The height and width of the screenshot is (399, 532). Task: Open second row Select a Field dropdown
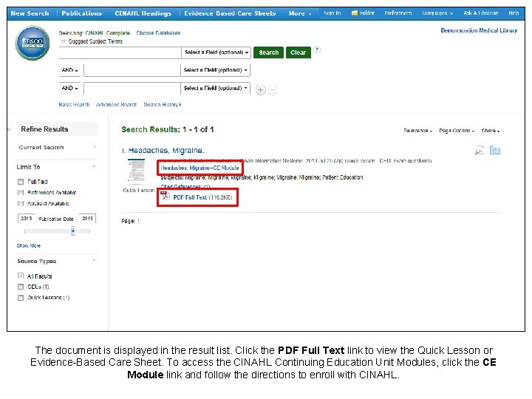point(215,70)
